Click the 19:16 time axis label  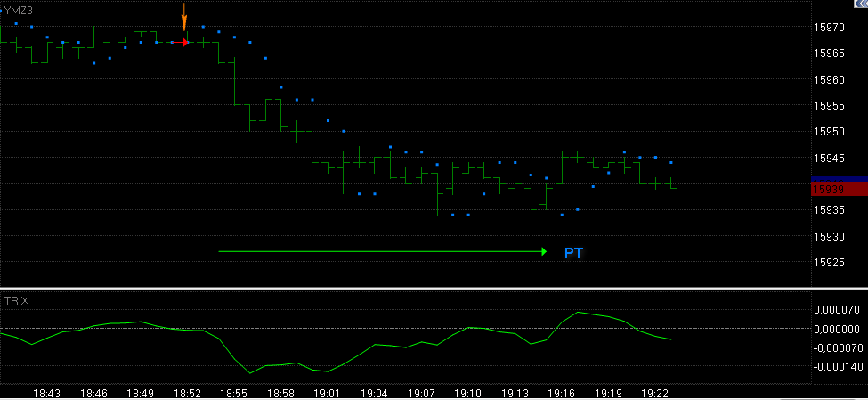coord(562,393)
